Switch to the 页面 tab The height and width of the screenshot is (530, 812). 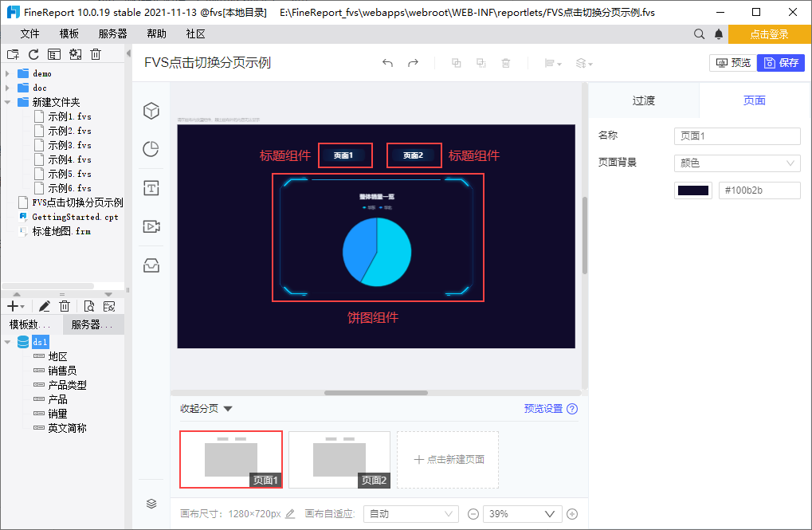754,100
